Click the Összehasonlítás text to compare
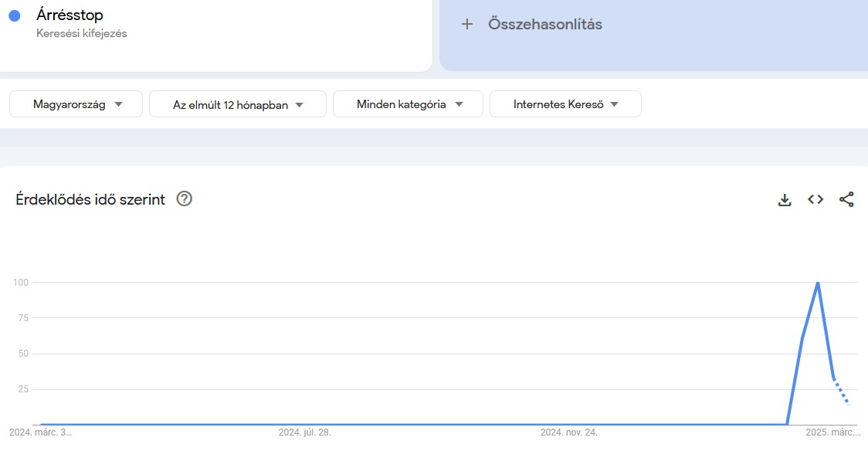Screen dimensions: 868x451 click(544, 25)
